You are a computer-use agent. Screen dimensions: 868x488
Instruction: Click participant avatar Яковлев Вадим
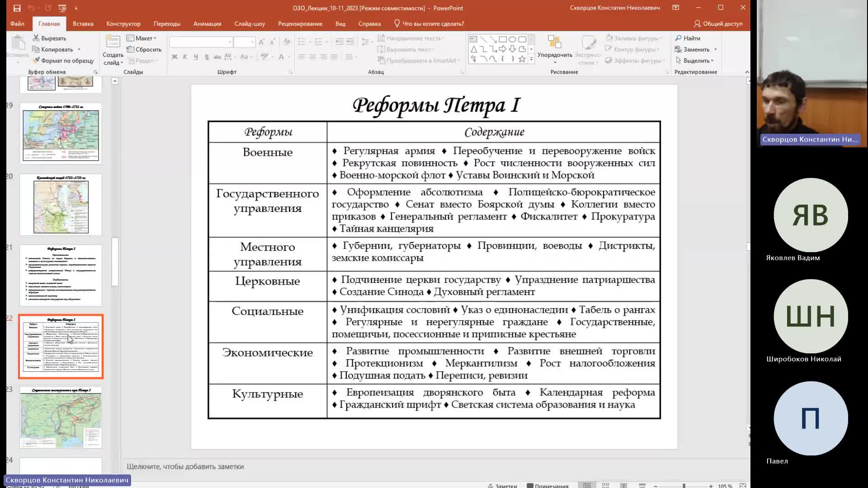coord(811,215)
